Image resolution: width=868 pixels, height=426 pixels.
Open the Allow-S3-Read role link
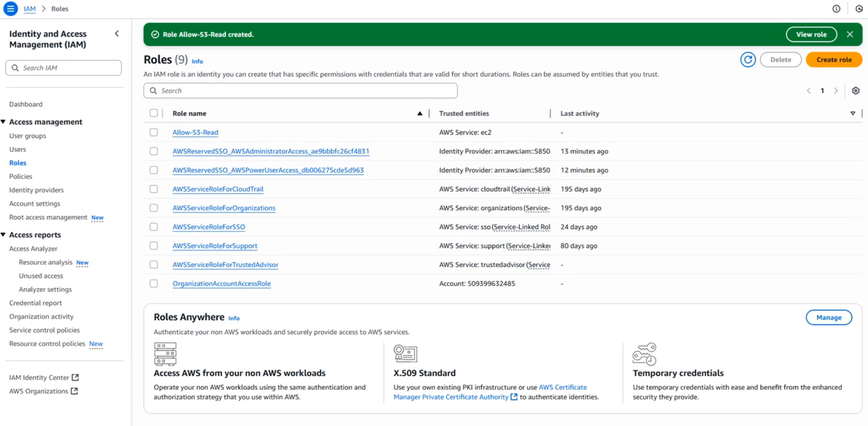click(x=195, y=132)
